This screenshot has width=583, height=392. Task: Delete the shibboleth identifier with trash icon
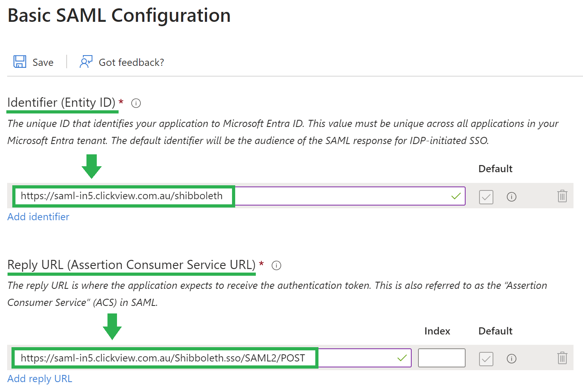click(x=562, y=196)
